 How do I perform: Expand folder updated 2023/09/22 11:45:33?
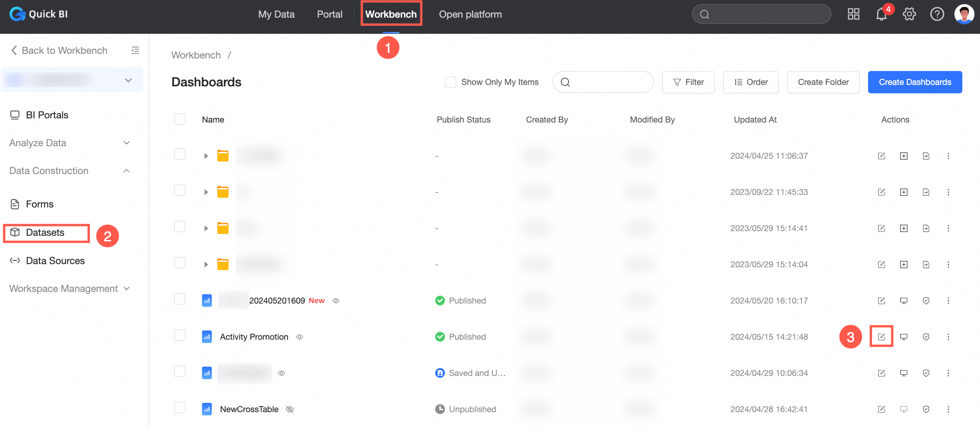(206, 192)
